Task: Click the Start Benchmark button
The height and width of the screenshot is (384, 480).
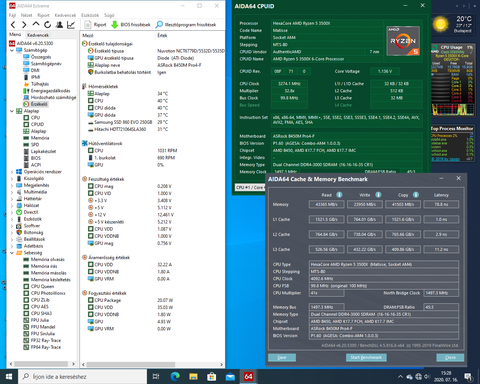Action: point(366,358)
